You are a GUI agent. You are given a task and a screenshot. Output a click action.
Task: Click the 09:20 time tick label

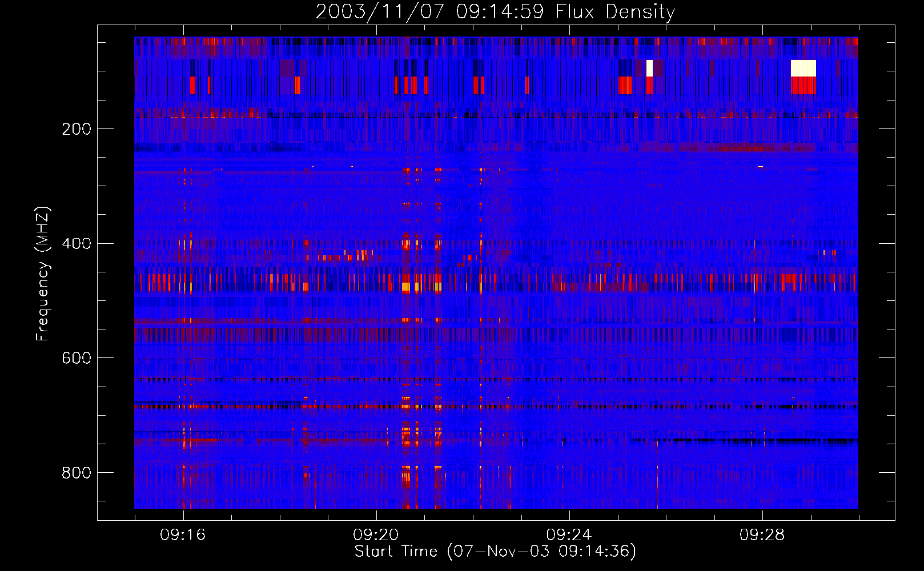[x=376, y=535]
